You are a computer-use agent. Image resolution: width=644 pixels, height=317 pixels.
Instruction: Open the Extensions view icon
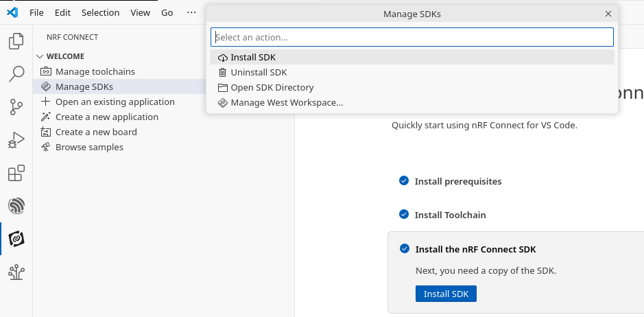point(16,173)
